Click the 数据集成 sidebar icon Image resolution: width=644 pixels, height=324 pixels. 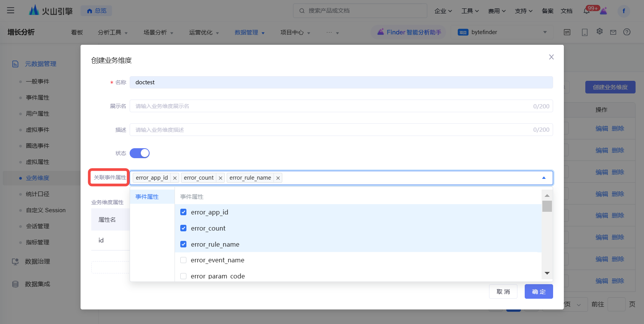coord(15,284)
